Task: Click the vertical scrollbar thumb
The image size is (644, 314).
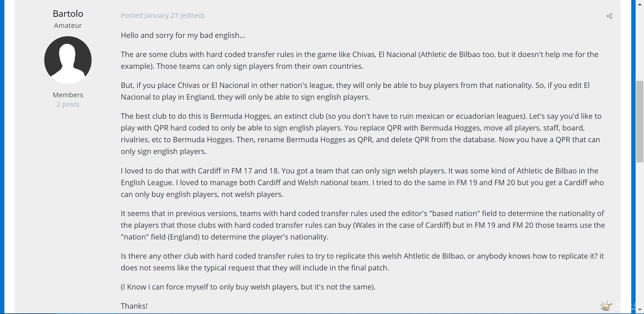Action: pos(640,121)
